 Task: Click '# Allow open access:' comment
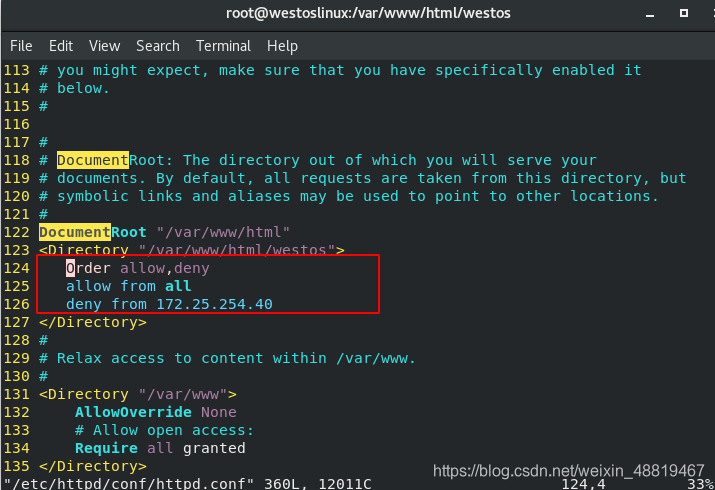tap(164, 430)
